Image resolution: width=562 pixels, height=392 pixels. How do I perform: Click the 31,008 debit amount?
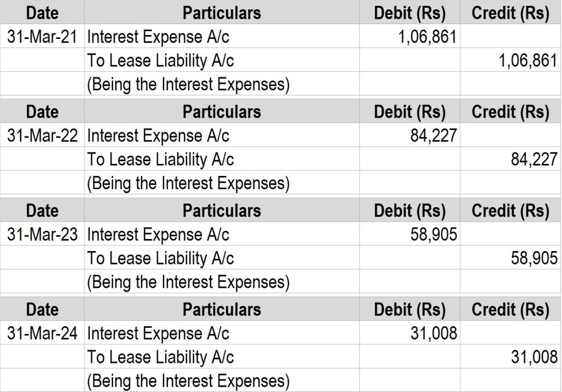[x=434, y=333]
